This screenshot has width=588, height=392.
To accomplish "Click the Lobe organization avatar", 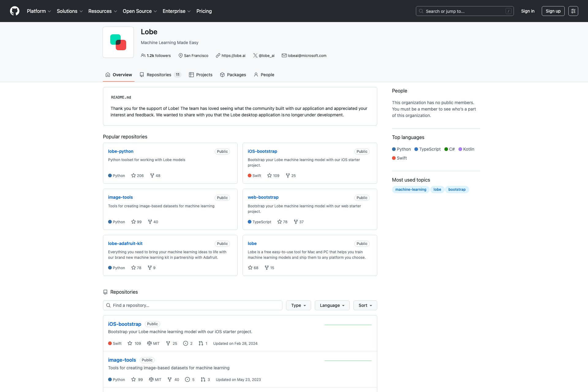I will tap(118, 42).
